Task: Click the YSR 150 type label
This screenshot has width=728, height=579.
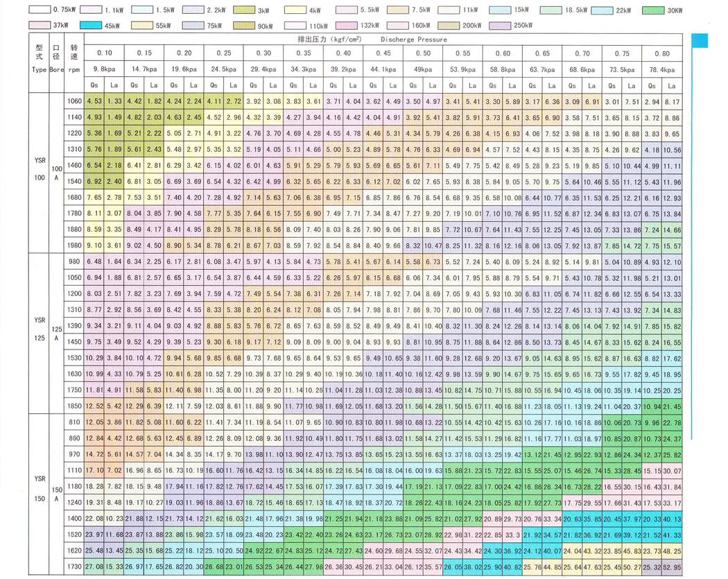Action: tap(40, 483)
